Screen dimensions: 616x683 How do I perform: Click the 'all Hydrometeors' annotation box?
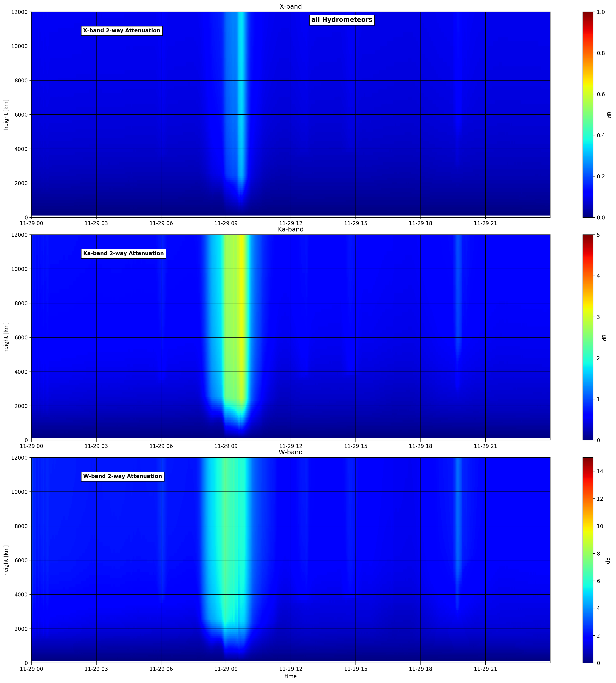point(342,20)
